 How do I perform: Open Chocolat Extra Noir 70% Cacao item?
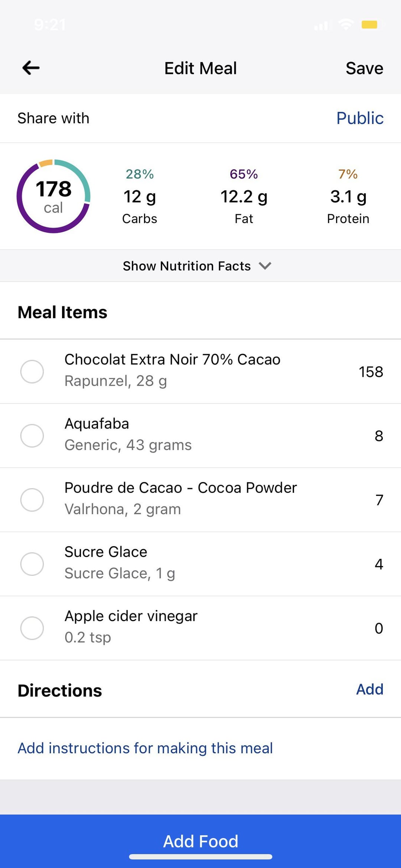point(172,370)
